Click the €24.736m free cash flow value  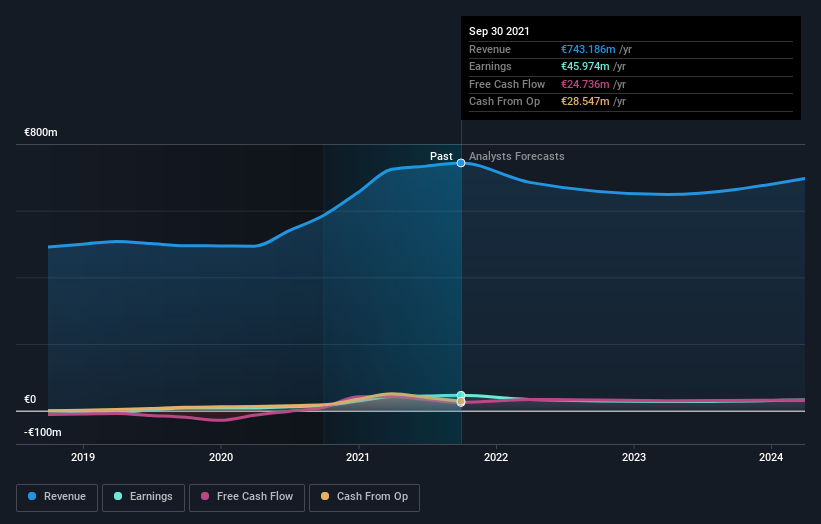[585, 84]
